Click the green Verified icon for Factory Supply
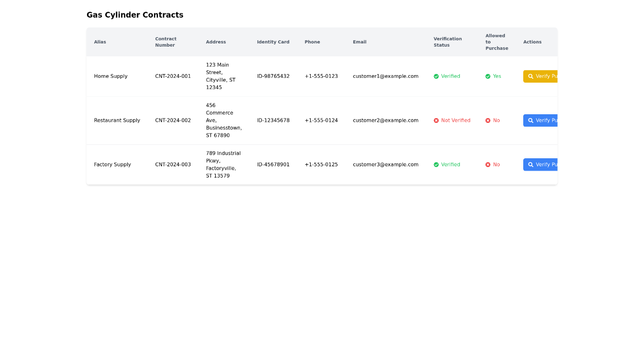Image resolution: width=644 pixels, height=338 pixels. tap(436, 164)
